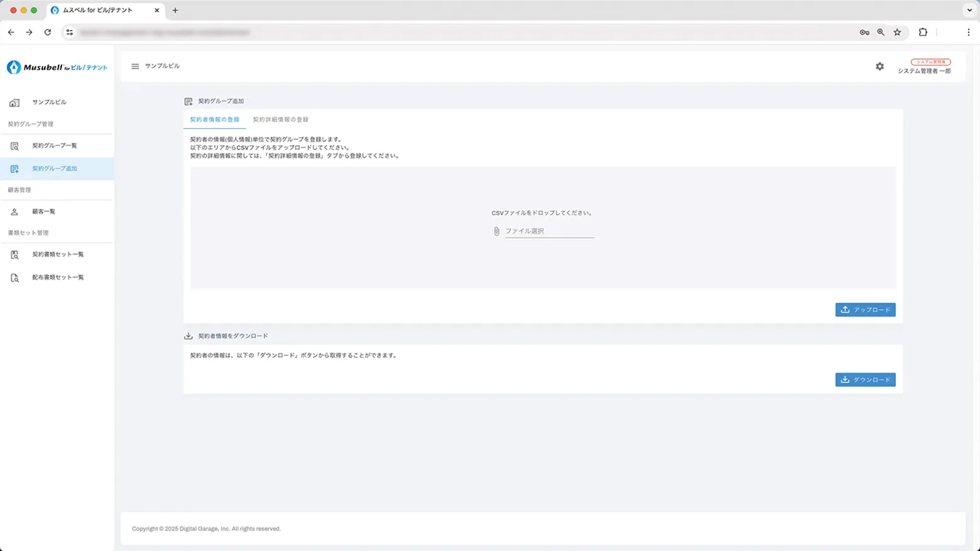Expand the browser tab list chevron
This screenshot has width=980, height=551.
pos(969,10)
